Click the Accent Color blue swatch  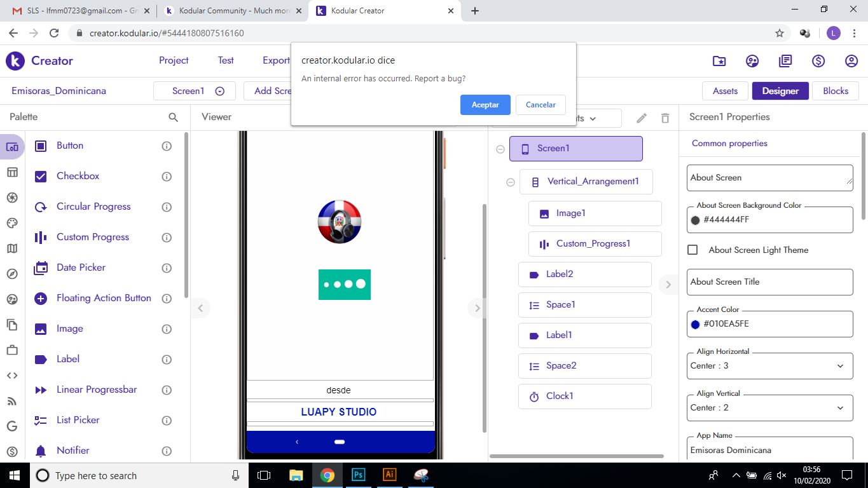695,324
